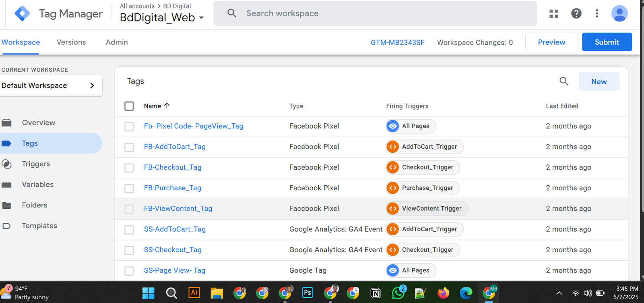Click the blue Submit button
The height and width of the screenshot is (303, 644).
pyautogui.click(x=607, y=42)
